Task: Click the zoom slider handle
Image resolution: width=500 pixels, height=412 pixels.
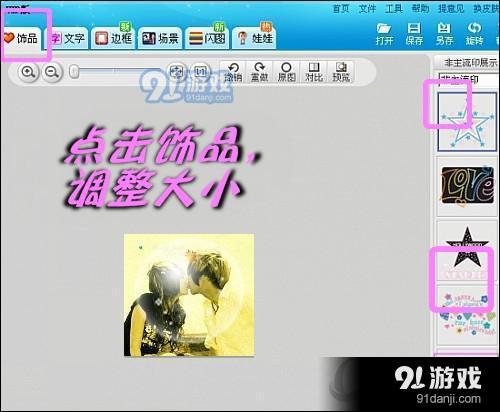Action: pos(74,71)
